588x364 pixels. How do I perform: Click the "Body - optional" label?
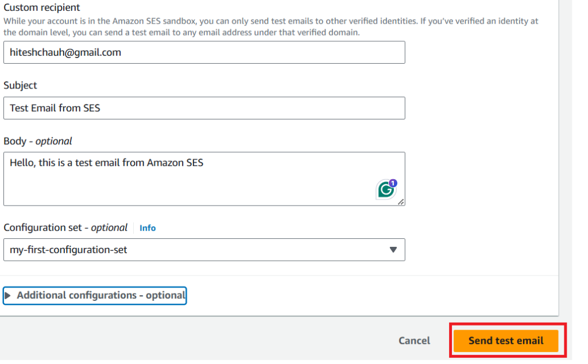[38, 141]
